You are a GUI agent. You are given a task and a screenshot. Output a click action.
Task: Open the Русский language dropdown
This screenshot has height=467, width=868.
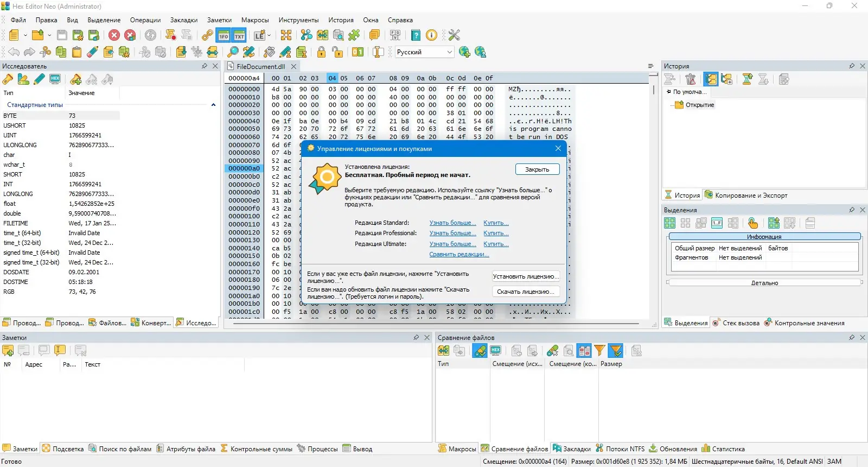pyautogui.click(x=424, y=52)
